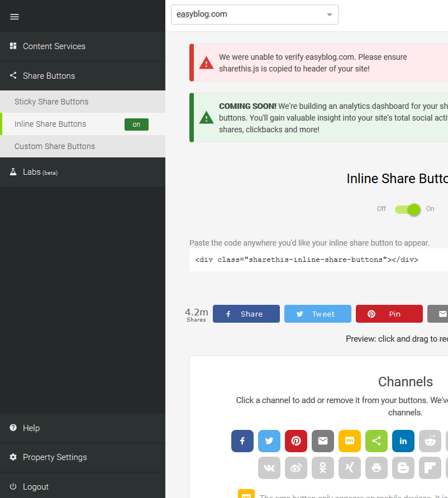448x498 pixels.
Task: Click the gray Email preview button
Action: click(x=438, y=314)
